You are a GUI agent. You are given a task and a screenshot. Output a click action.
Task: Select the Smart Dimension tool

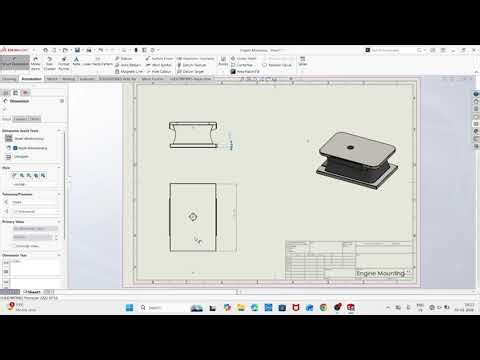point(15,63)
